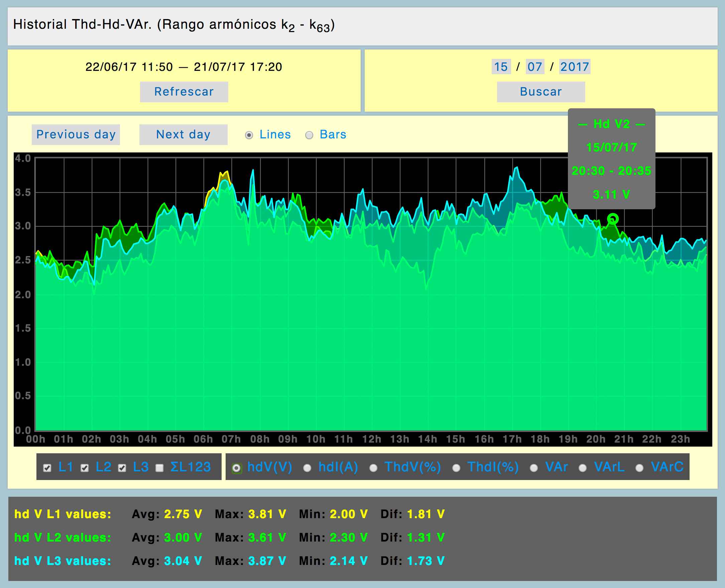Image resolution: width=725 pixels, height=588 pixels.
Task: Click the 2.0 value on voltage axis
Action: tap(23, 295)
